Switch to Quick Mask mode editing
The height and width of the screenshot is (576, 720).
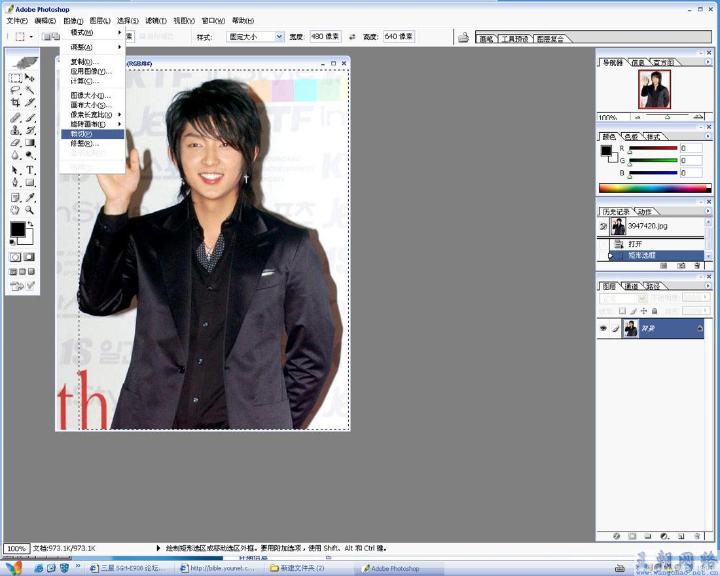[x=30, y=257]
